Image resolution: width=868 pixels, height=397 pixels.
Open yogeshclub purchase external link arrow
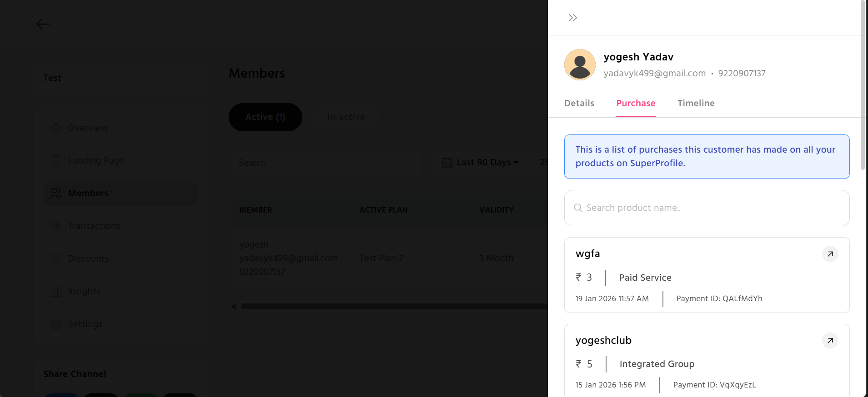tap(830, 341)
